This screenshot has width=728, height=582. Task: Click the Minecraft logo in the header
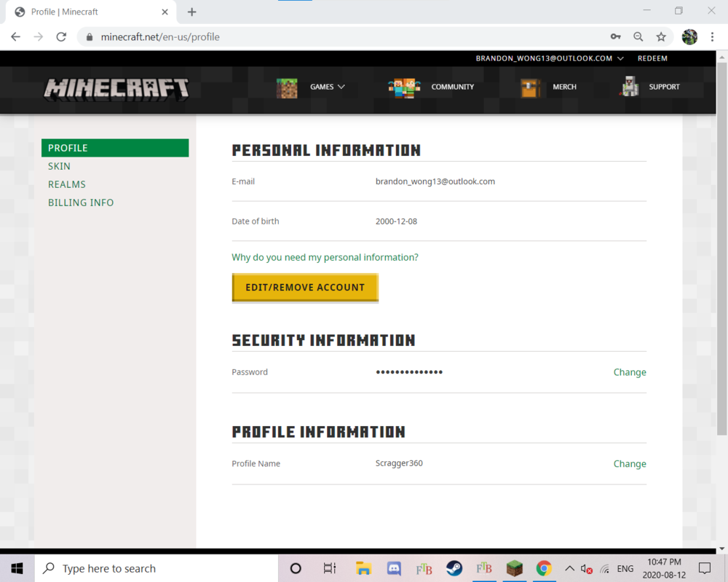click(x=116, y=87)
